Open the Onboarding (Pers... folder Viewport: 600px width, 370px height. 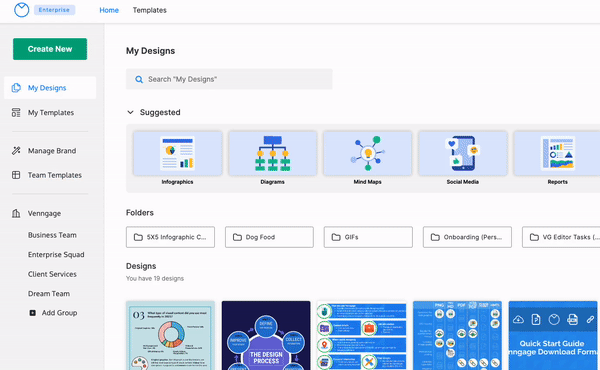pyautogui.click(x=467, y=237)
